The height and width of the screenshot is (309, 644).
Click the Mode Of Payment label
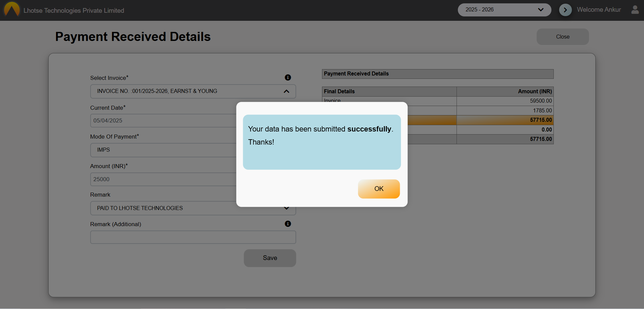[x=114, y=137]
